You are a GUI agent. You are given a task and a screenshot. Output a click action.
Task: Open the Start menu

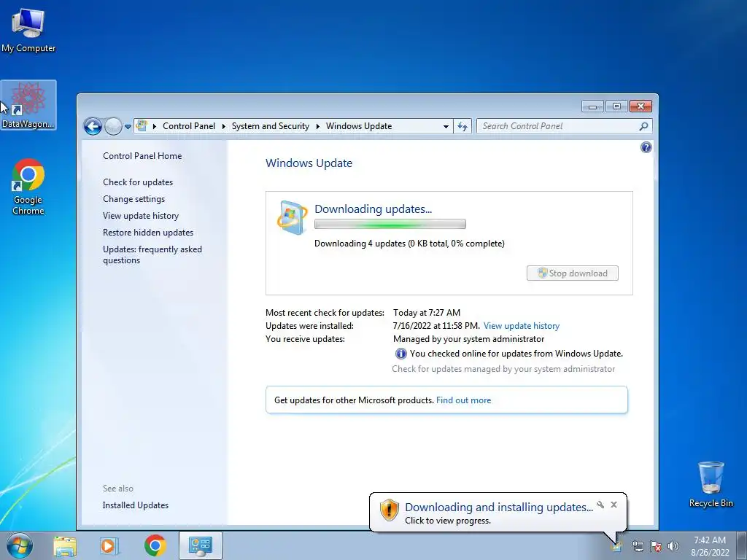20,545
